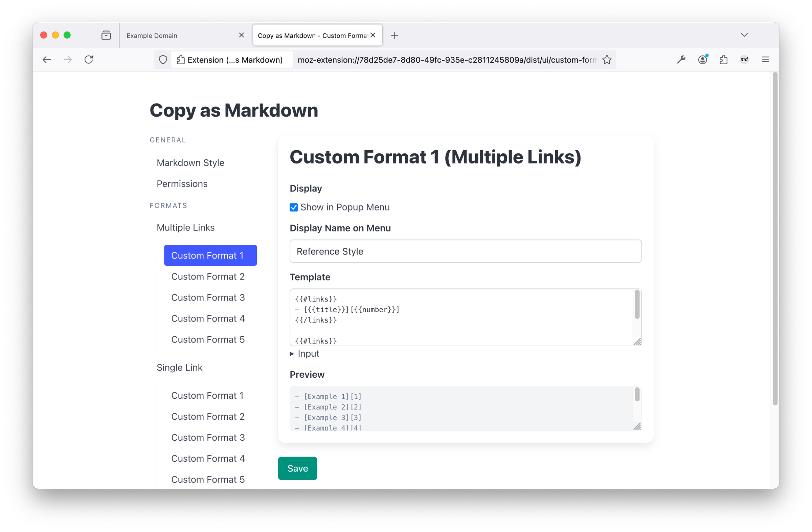
Task: Open a new tab with the plus button
Action: click(x=395, y=36)
